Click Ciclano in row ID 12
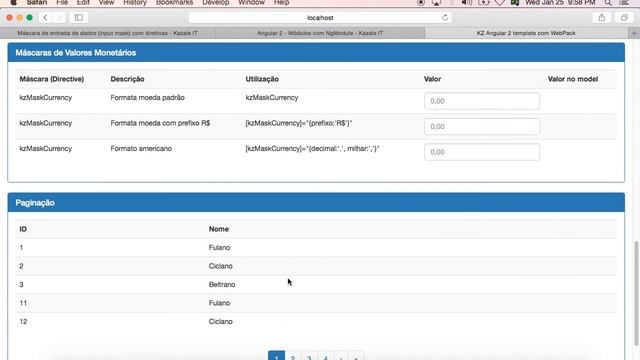This screenshot has width=640, height=360. pos(220,322)
